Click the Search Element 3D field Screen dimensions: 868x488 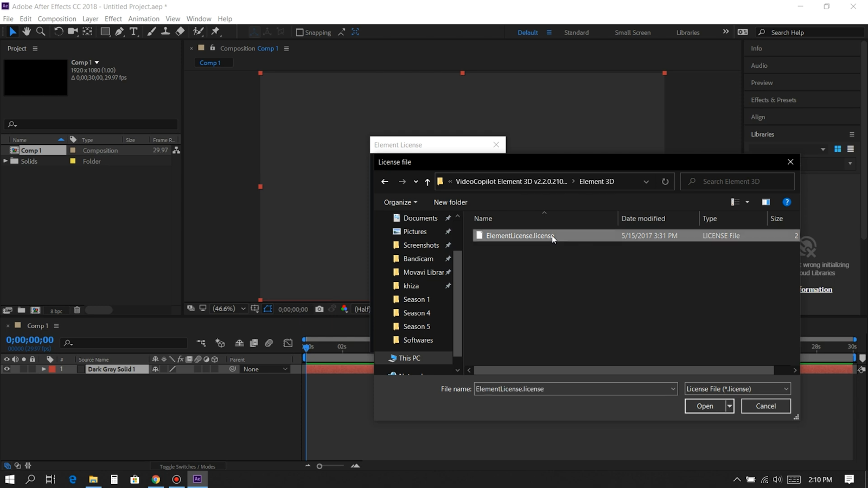(x=737, y=182)
